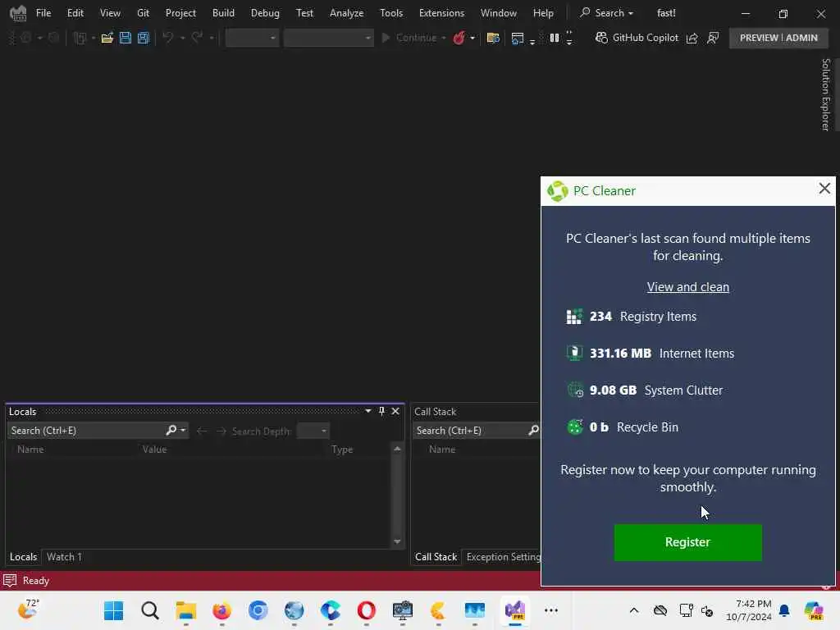Close the PC Cleaner popup
The width and height of the screenshot is (840, 630).
(x=824, y=188)
